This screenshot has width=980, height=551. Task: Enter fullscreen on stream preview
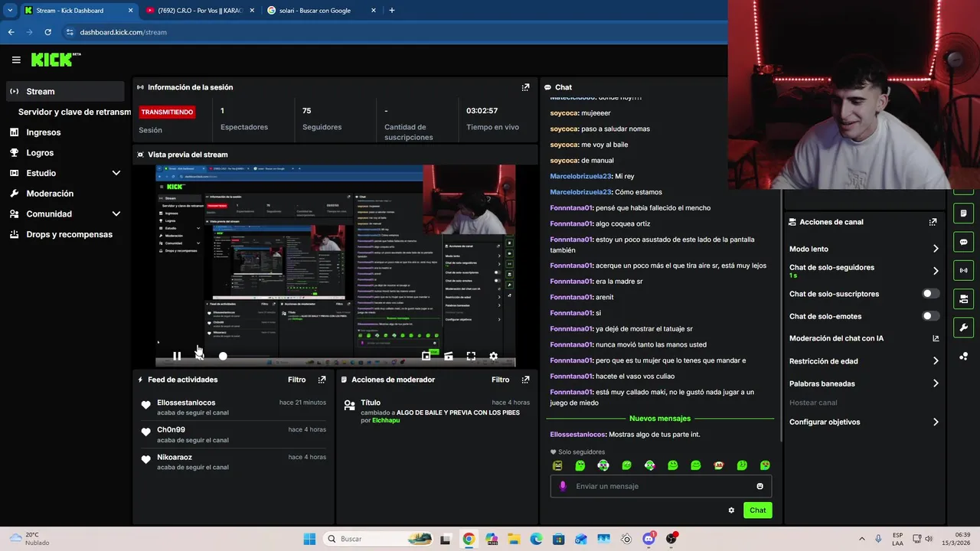tap(471, 356)
